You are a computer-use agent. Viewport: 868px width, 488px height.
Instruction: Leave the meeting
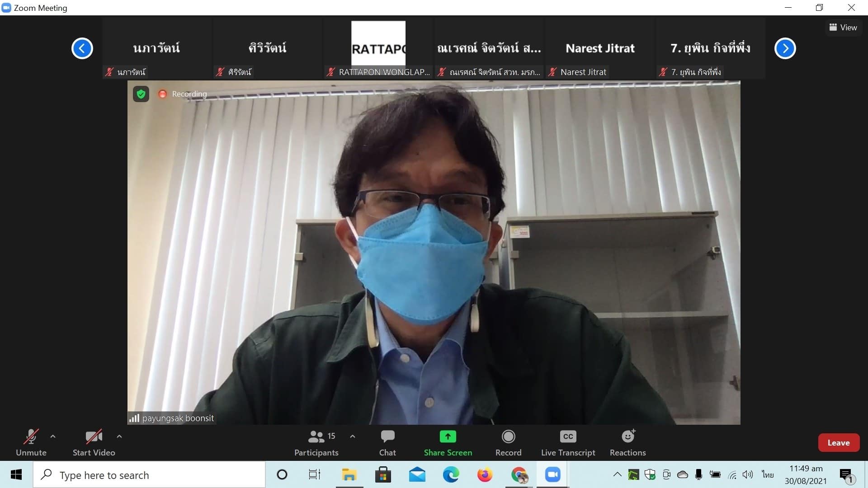[838, 443]
